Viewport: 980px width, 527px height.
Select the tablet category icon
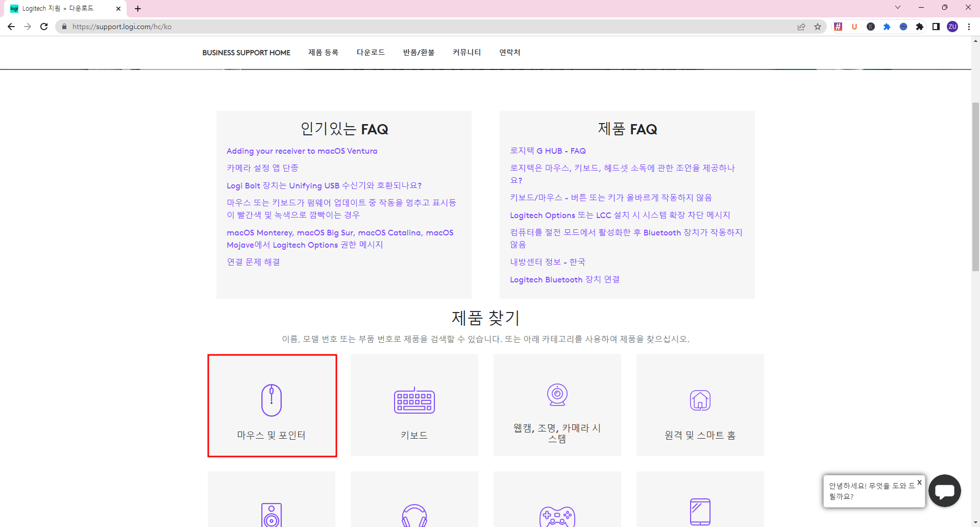tap(700, 512)
